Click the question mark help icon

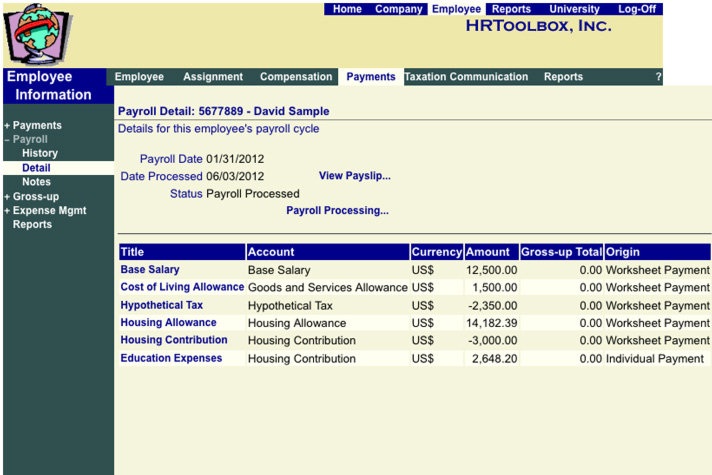pos(657,77)
